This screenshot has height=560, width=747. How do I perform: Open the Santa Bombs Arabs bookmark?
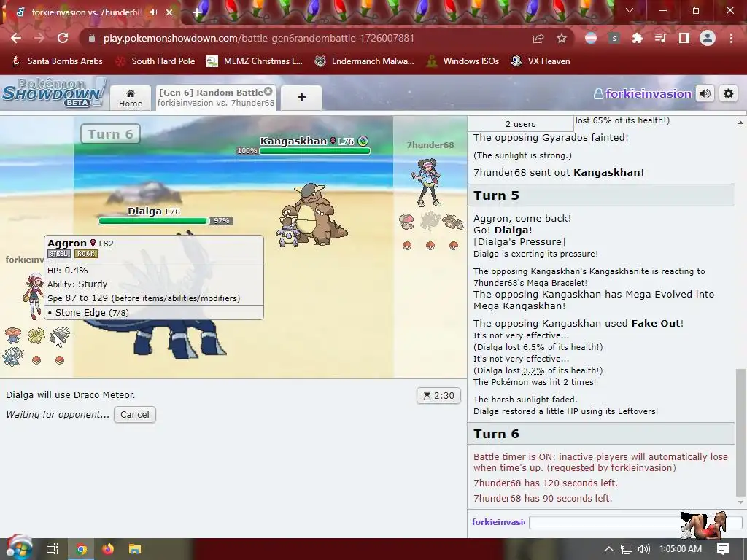tap(57, 61)
